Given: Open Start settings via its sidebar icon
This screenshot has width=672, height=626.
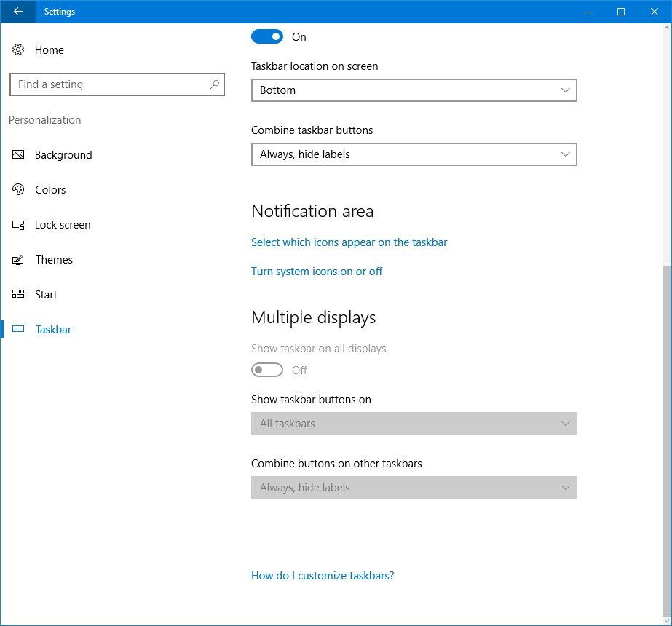Looking at the screenshot, I should pyautogui.click(x=17, y=294).
